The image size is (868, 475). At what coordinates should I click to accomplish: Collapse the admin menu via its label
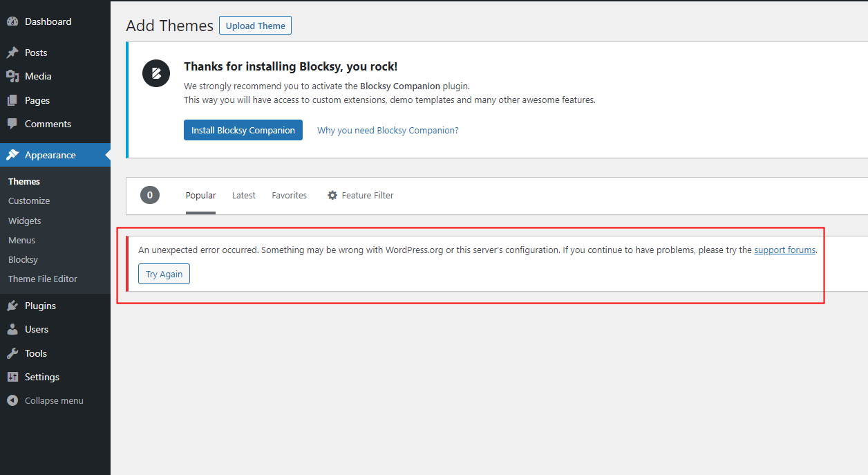click(54, 400)
